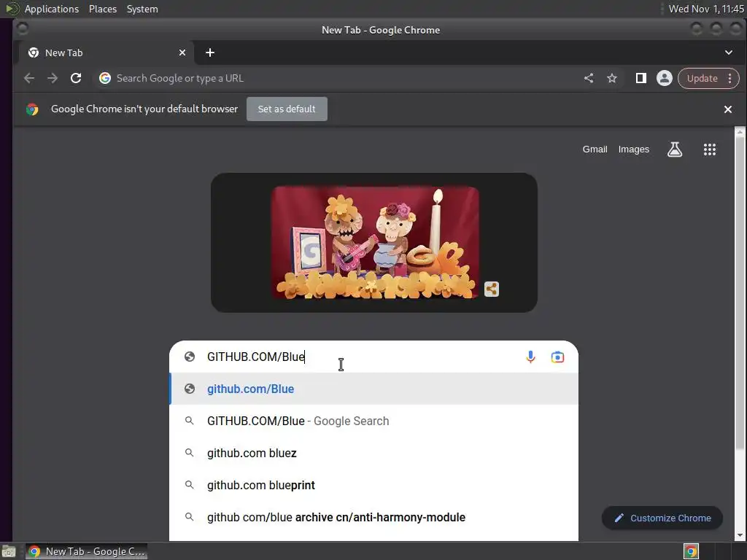This screenshot has width=747, height=560.
Task: Click the date and time clock
Action: coord(706,9)
